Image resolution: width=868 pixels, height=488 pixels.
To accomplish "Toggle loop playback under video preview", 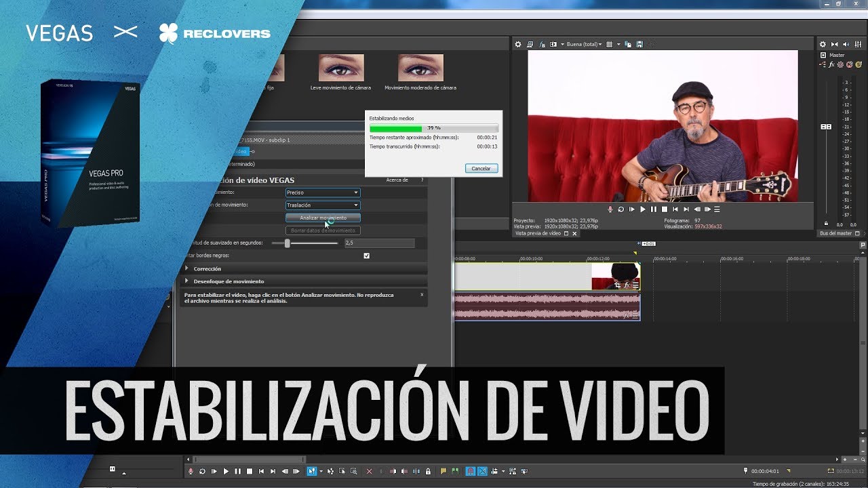I will point(621,209).
